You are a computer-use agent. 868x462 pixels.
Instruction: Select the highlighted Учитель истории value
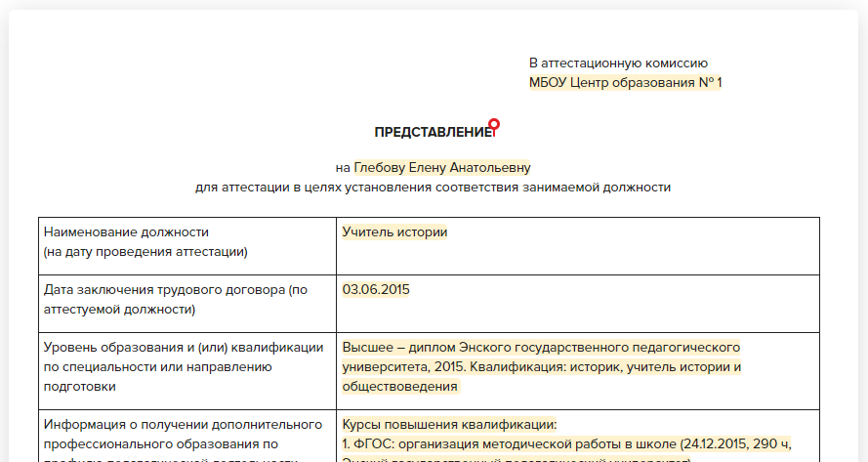394,232
